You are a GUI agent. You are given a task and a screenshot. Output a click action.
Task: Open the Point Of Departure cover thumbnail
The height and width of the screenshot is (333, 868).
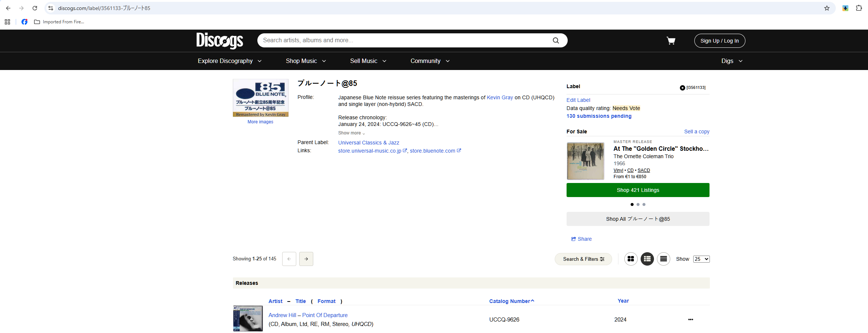[x=248, y=318]
